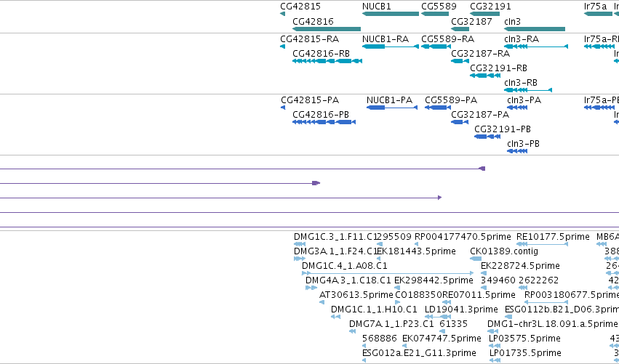
Task: Click the NUCB1 gene bar
Action: 391,14
